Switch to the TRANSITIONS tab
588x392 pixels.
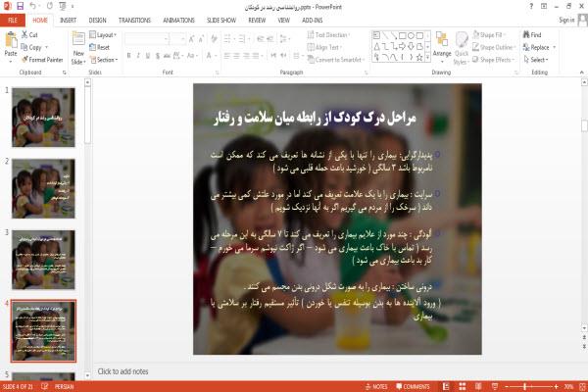click(134, 21)
